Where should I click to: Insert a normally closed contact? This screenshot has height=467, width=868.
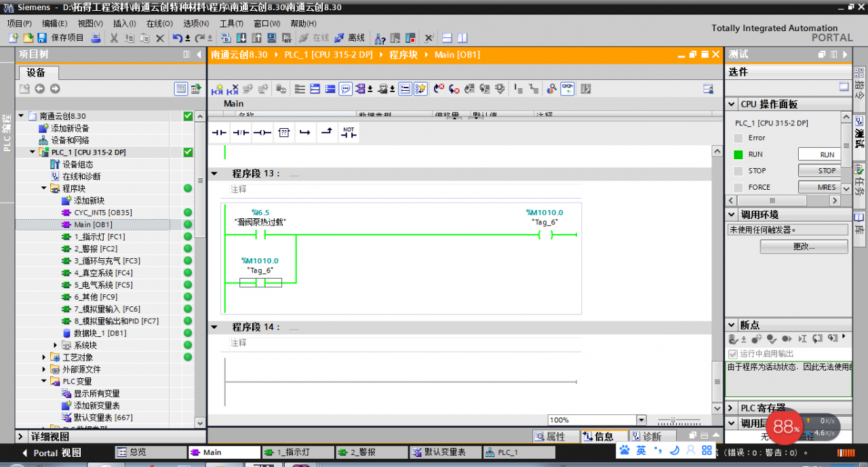[241, 133]
